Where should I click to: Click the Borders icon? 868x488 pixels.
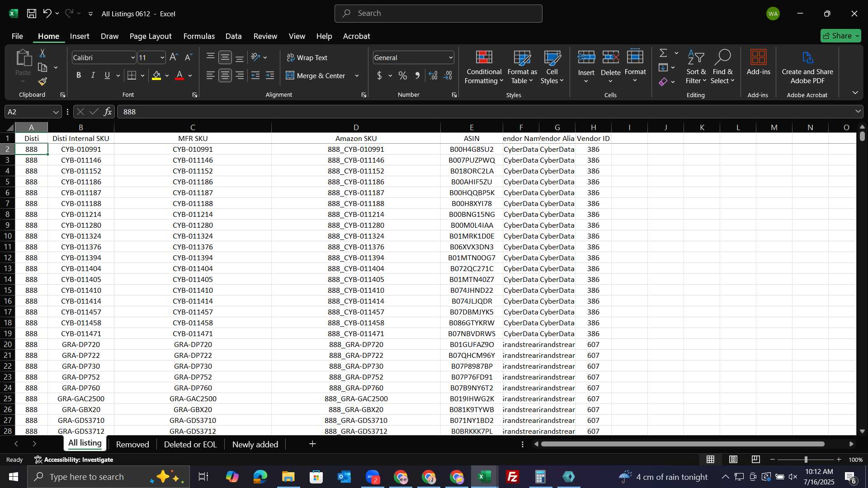point(132,75)
